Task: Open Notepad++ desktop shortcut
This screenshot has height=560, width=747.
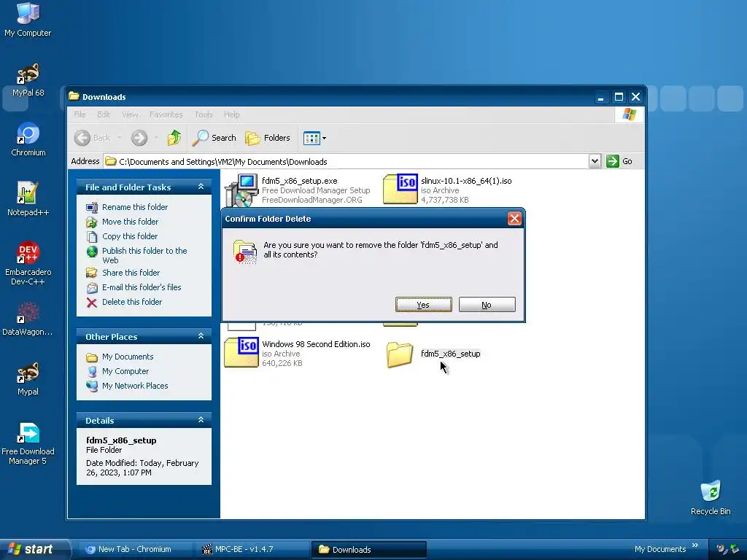Action: click(x=28, y=199)
